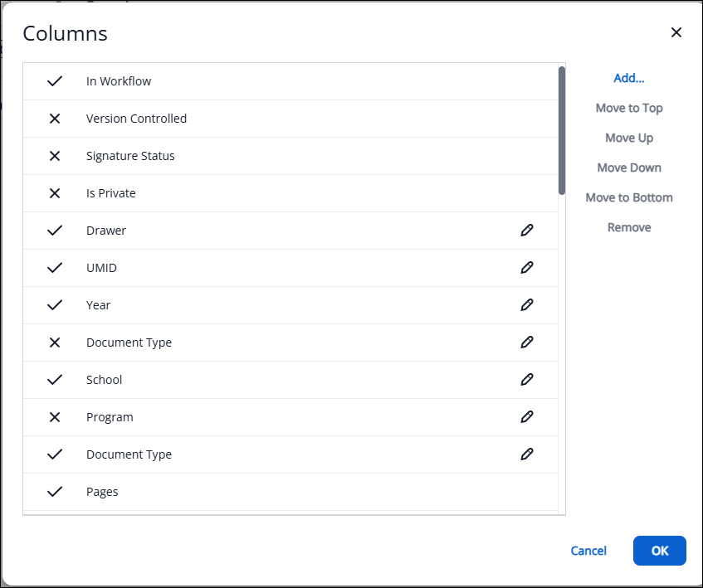Select the Drawer row text
Viewport: 703px width, 588px height.
(x=106, y=231)
